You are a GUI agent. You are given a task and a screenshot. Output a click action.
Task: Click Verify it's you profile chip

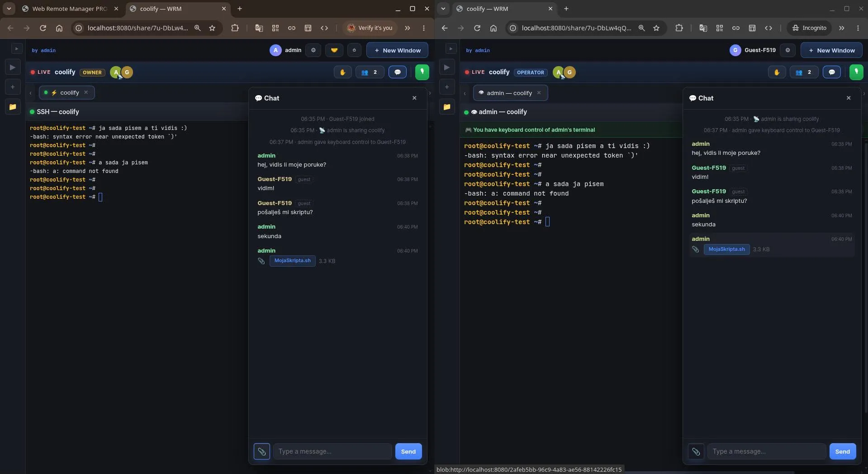(370, 28)
